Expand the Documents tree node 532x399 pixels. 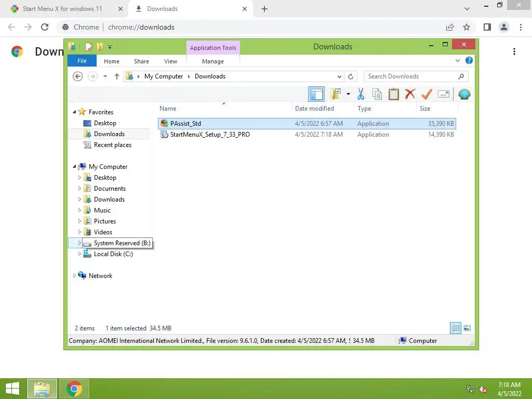(79, 188)
